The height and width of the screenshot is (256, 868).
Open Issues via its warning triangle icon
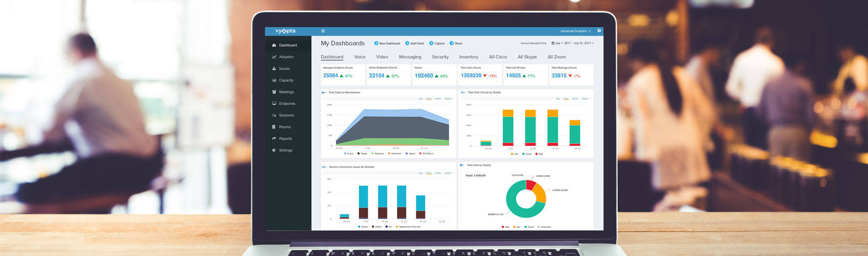[274, 69]
